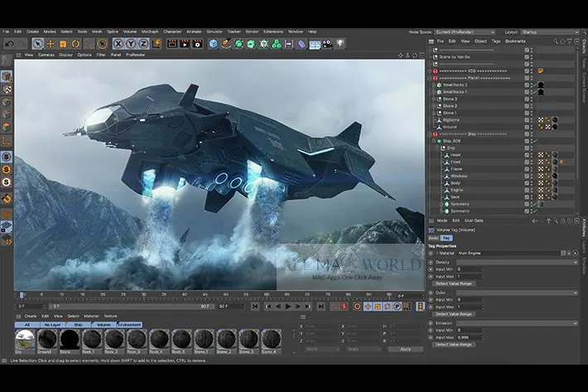
Task: Collapse the Ship_SDS hierarchy
Action: [x=434, y=141]
